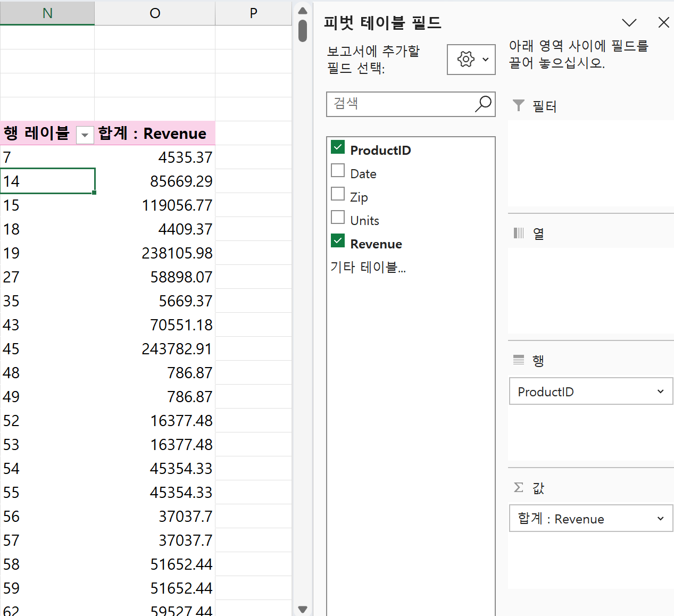This screenshot has height=616, width=674.
Task: Check the Zip field checkbox
Action: coord(338,194)
